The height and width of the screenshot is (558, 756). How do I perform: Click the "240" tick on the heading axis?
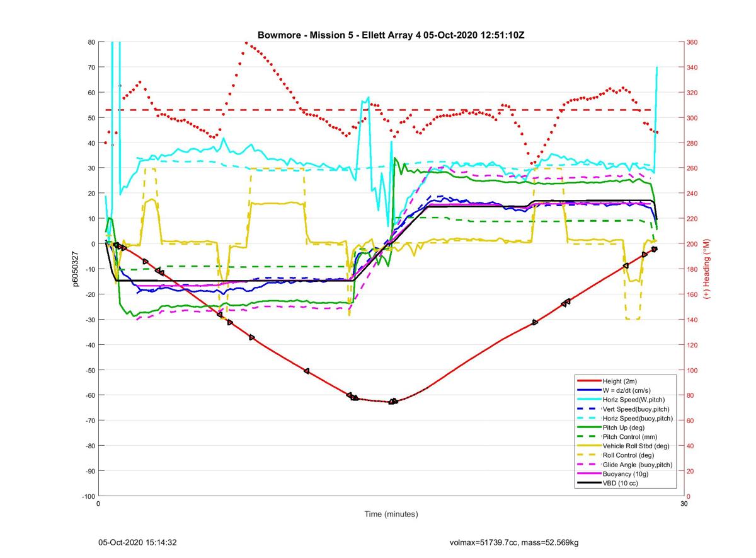pyautogui.click(x=692, y=194)
